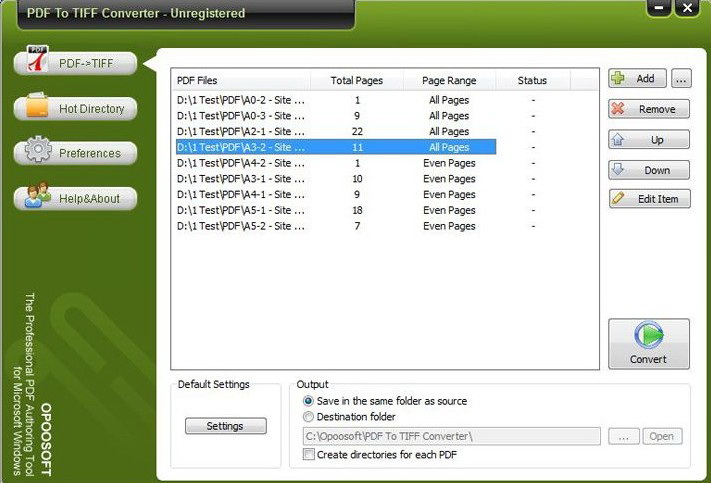
Task: Click All Pages in the A0-2 row
Action: (449, 100)
